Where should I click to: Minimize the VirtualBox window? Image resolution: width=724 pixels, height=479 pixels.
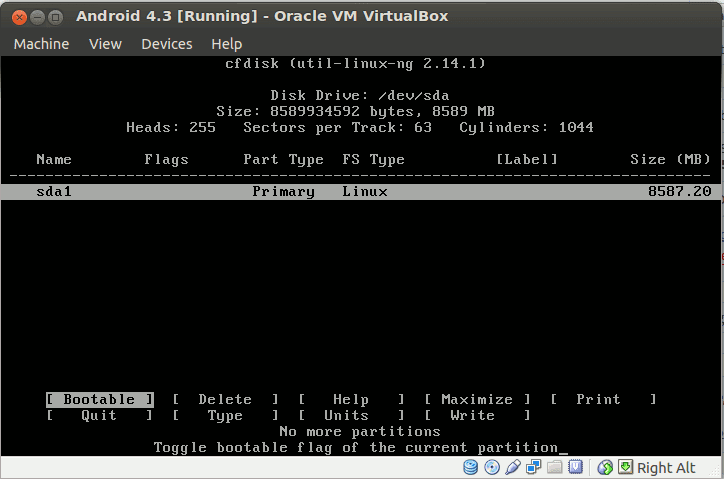37,18
